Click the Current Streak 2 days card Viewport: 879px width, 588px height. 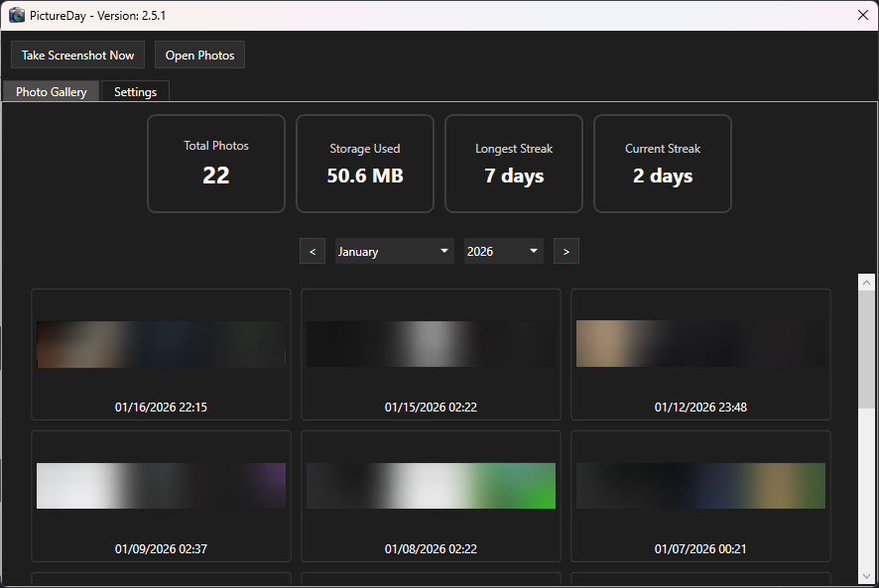pos(663,164)
